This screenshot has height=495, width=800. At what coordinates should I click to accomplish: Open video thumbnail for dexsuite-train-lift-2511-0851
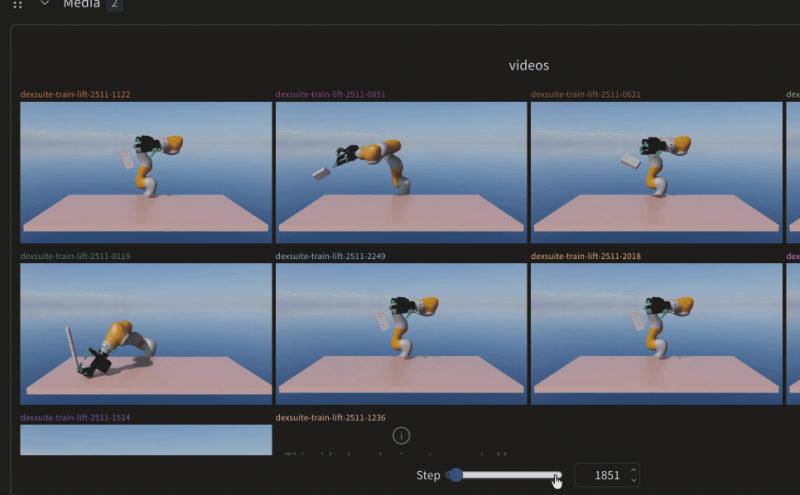point(401,172)
